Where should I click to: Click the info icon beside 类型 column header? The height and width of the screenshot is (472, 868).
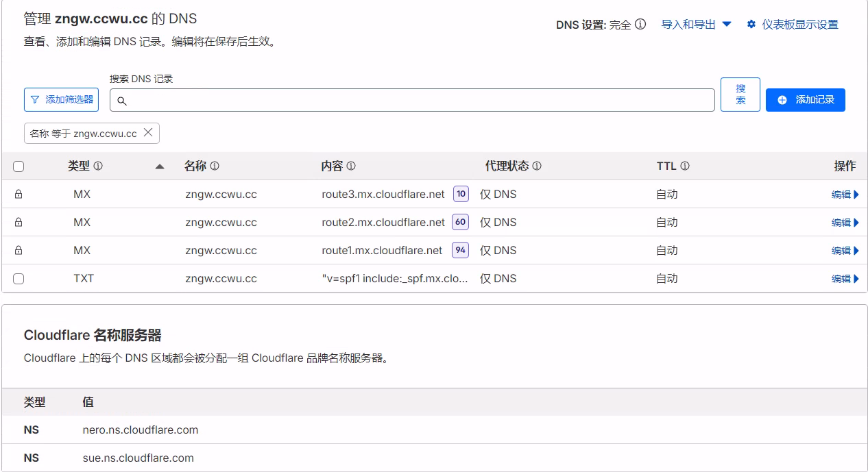point(98,166)
